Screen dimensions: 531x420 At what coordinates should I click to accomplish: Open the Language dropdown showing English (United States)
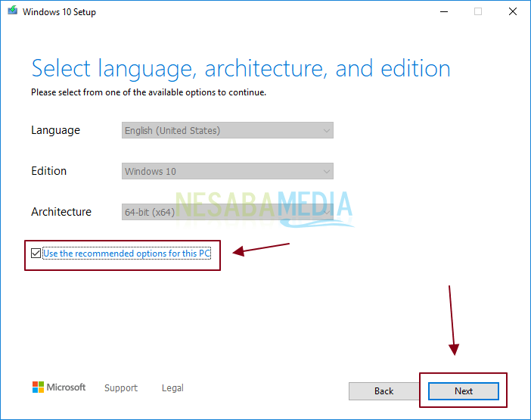pyautogui.click(x=227, y=130)
